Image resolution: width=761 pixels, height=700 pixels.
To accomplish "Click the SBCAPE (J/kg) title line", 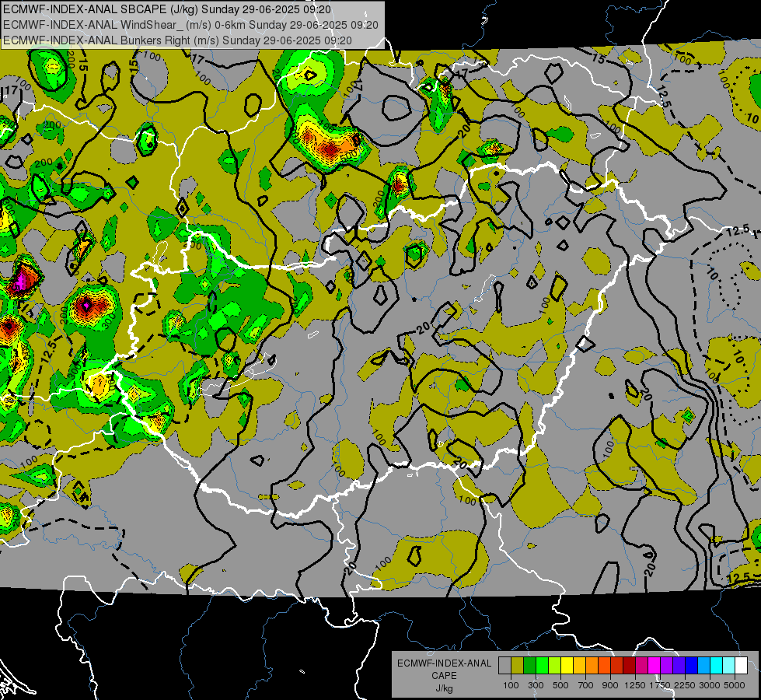I will (x=167, y=9).
